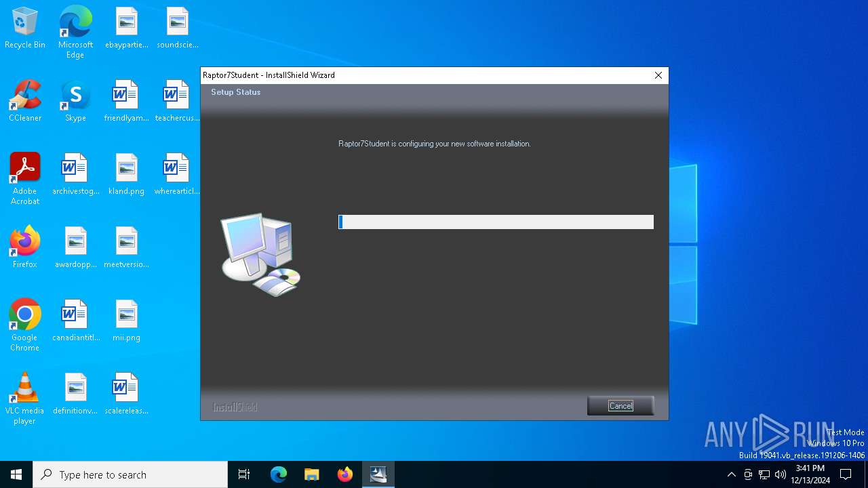Show hidden system tray icons
The height and width of the screenshot is (488, 868).
[731, 474]
